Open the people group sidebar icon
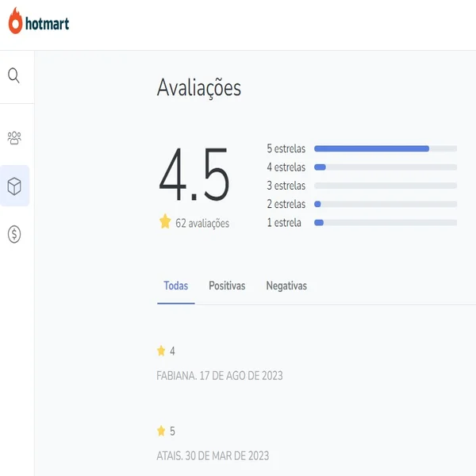This screenshot has height=476, width=476. (14, 138)
